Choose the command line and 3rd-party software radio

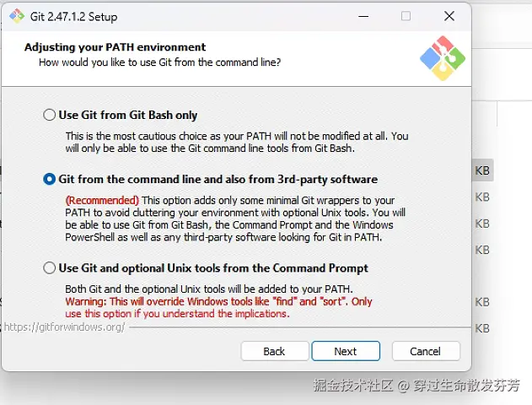pos(49,179)
